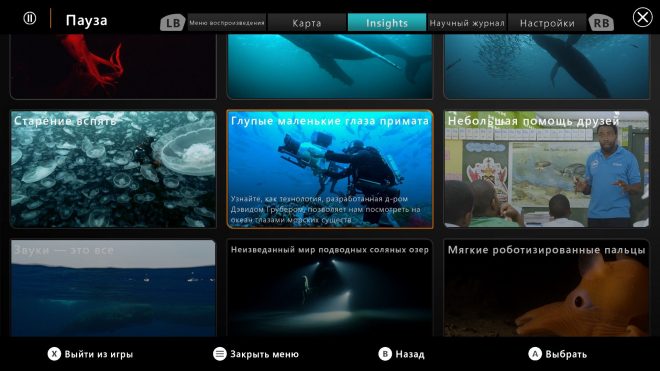Click the RB bumper icon
The width and height of the screenshot is (660, 371).
(601, 23)
